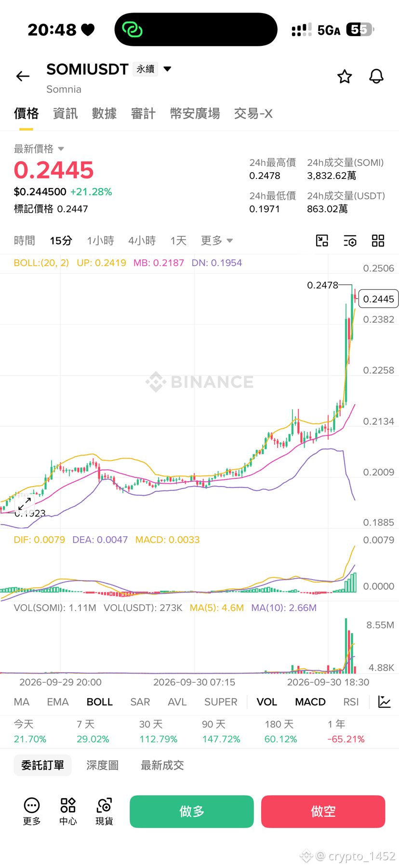Screen dimensions: 399x868
Task: Open multi-chart grid layout icon
Action: coord(378,241)
